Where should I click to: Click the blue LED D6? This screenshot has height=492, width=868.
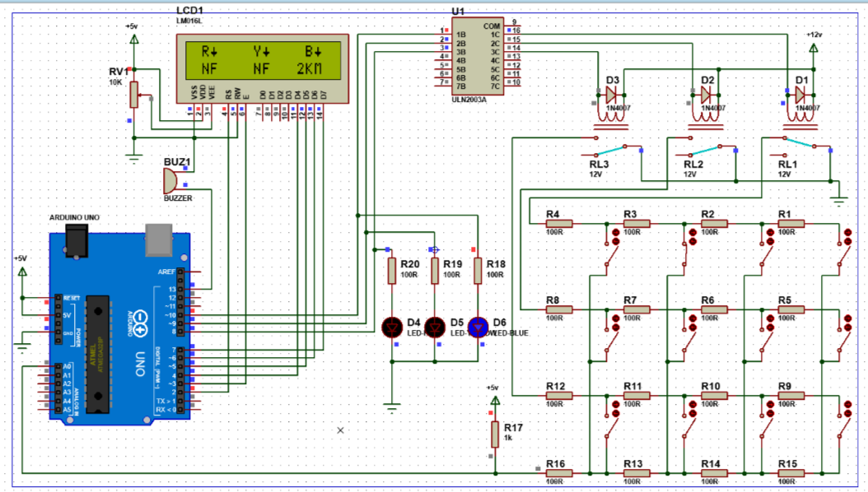pos(477,326)
